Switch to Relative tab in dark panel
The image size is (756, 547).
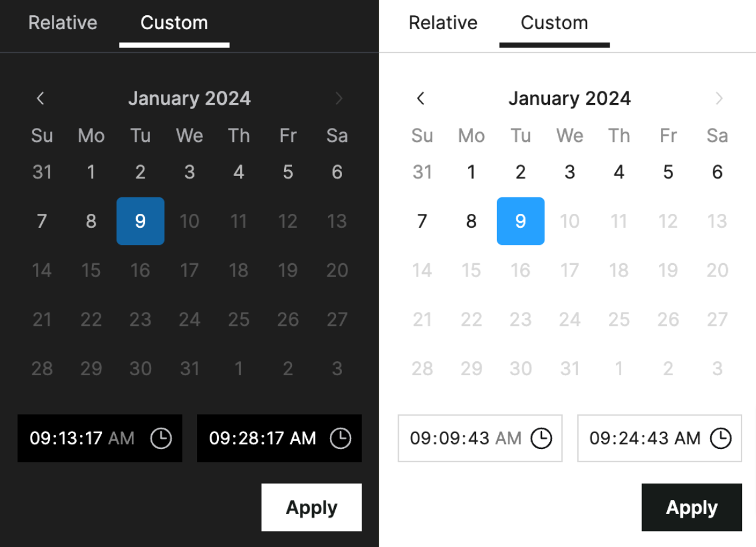[63, 23]
